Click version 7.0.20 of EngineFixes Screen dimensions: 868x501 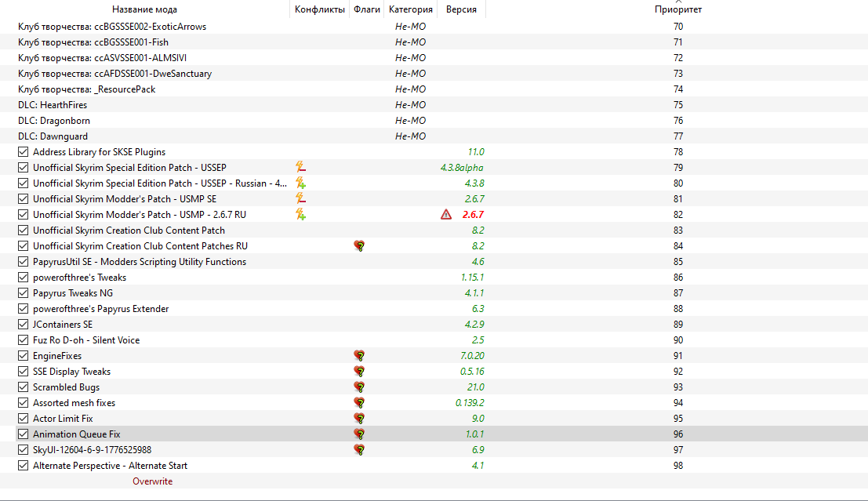coord(472,355)
